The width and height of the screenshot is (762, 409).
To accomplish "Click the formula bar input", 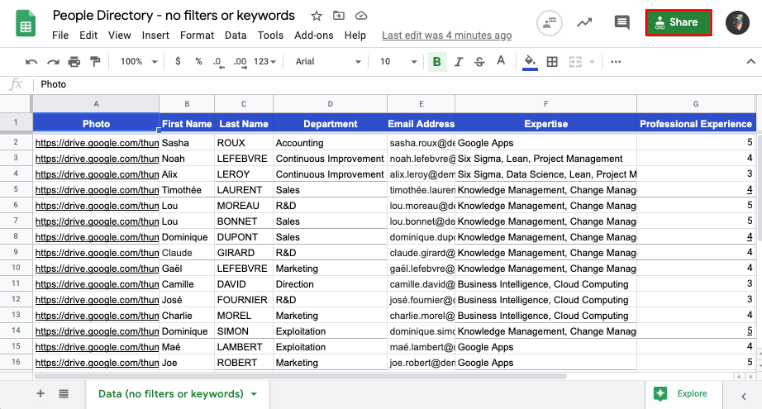I will point(396,85).
